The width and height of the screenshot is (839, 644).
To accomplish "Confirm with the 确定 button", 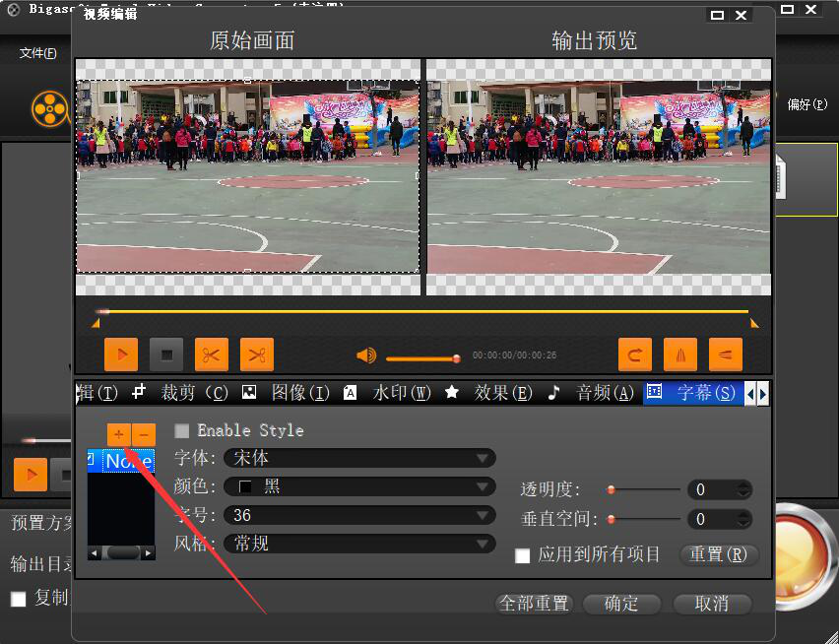I will (x=621, y=604).
